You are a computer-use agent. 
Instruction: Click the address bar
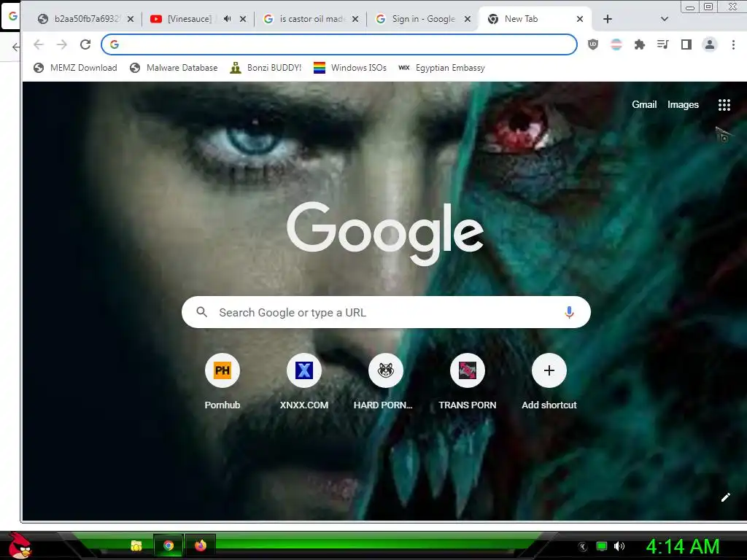tap(339, 44)
